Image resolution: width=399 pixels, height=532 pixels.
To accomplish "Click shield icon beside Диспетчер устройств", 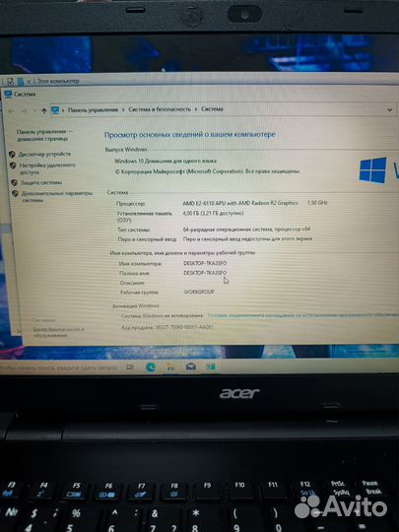I will point(12,155).
